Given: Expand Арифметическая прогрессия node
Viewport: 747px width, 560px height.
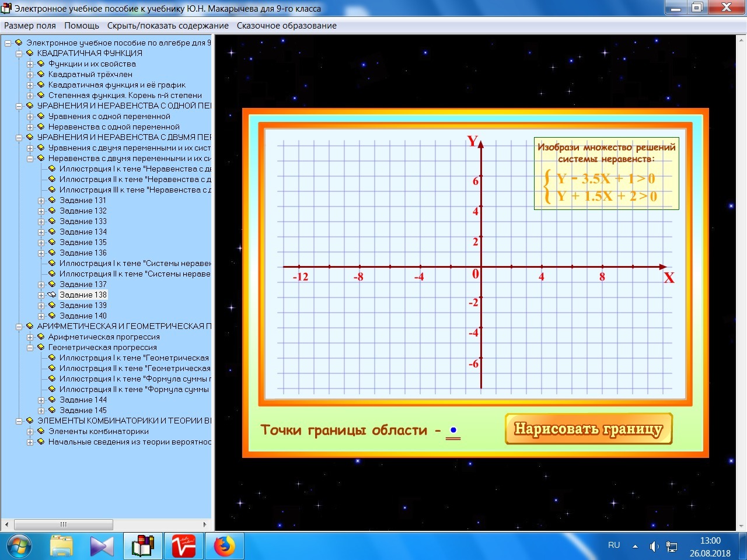Looking at the screenshot, I should (x=30, y=337).
